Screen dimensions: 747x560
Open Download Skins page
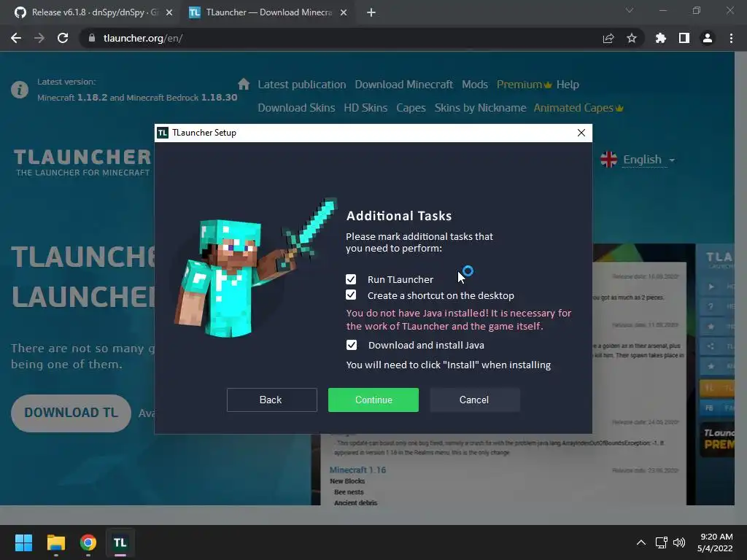(296, 108)
